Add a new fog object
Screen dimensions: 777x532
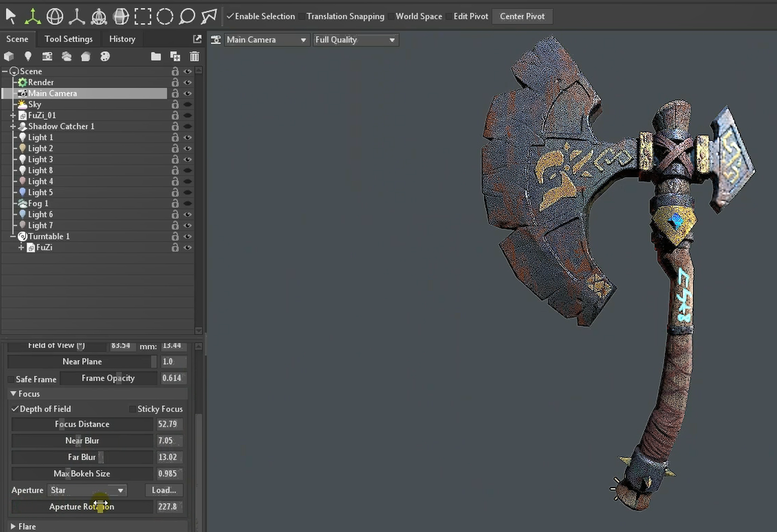66,56
